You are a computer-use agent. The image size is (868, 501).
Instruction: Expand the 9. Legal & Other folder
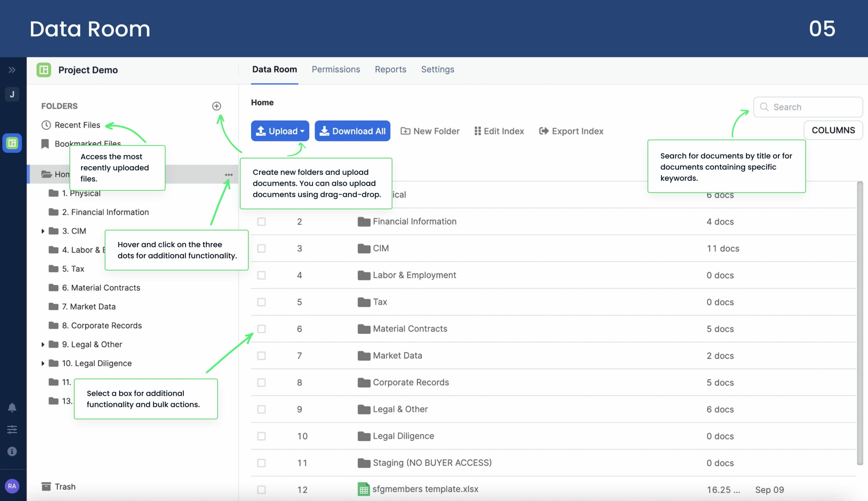click(x=43, y=344)
